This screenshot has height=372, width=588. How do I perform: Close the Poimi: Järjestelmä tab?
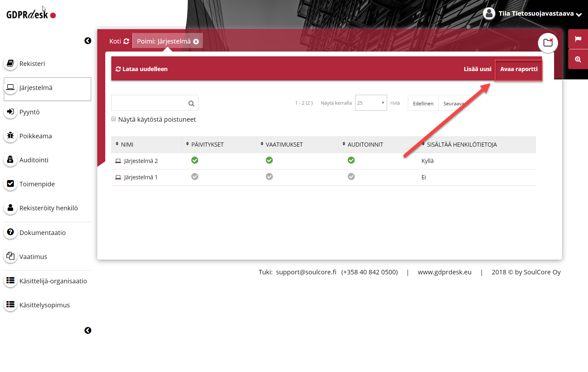(196, 42)
